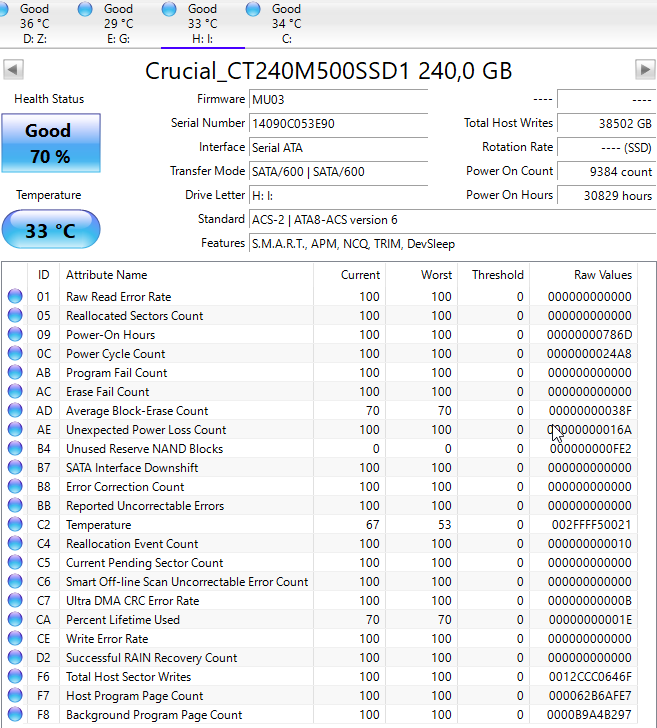Select the D: Z: disk tab
Screen dimensions: 657x728
(x=35, y=23)
